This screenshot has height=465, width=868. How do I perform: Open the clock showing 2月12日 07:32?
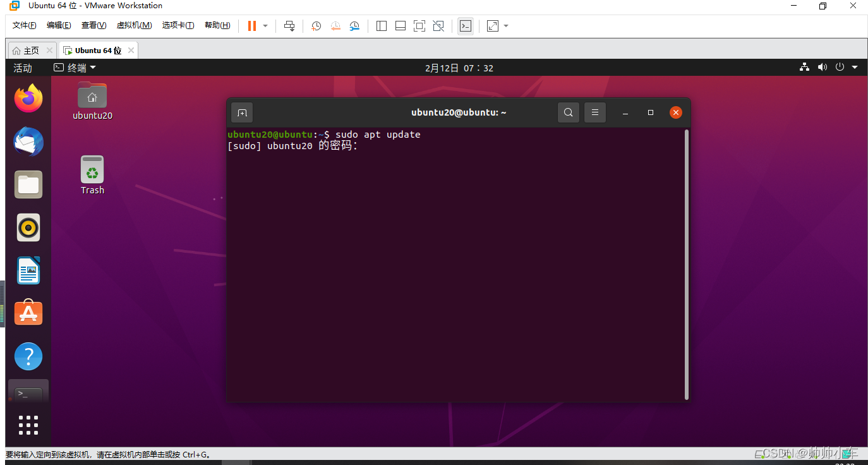click(x=459, y=68)
